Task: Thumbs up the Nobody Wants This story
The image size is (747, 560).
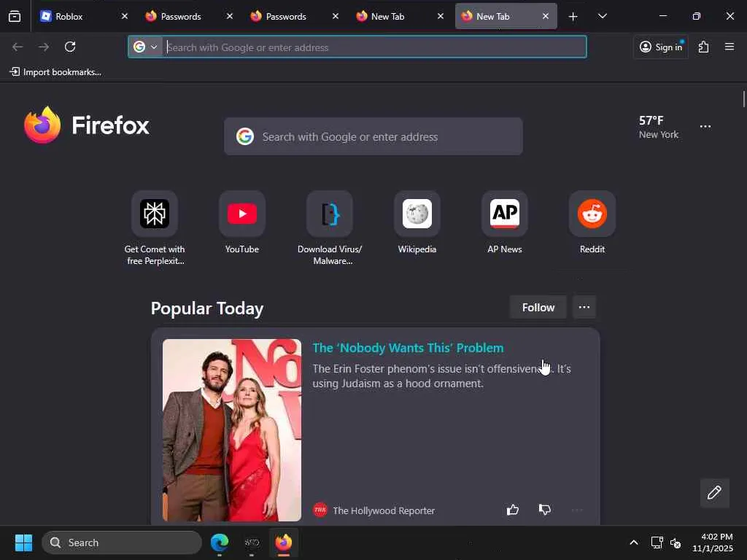Action: click(513, 510)
